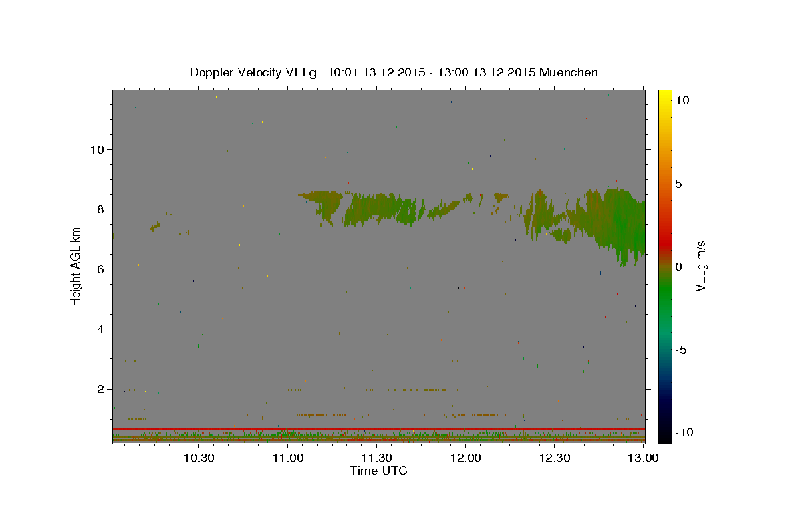Select the 11:30 time tick label
This screenshot has width=798, height=532.
coord(376,458)
